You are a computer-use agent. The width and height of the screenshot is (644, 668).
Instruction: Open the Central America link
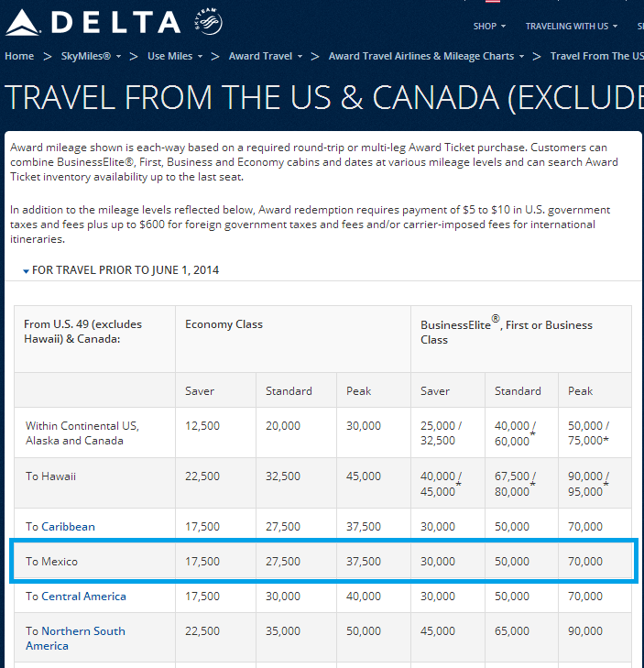click(83, 597)
